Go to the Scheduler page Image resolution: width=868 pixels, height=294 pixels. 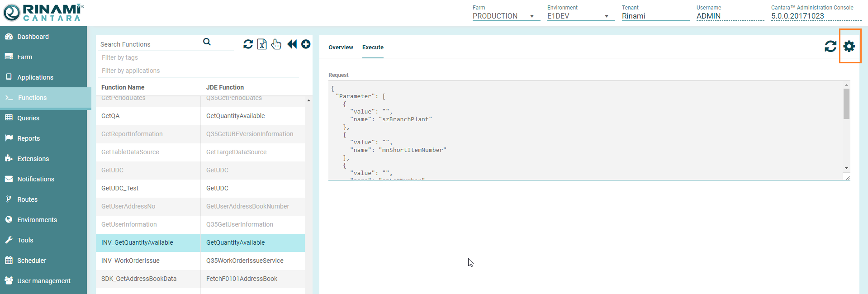coord(32,261)
